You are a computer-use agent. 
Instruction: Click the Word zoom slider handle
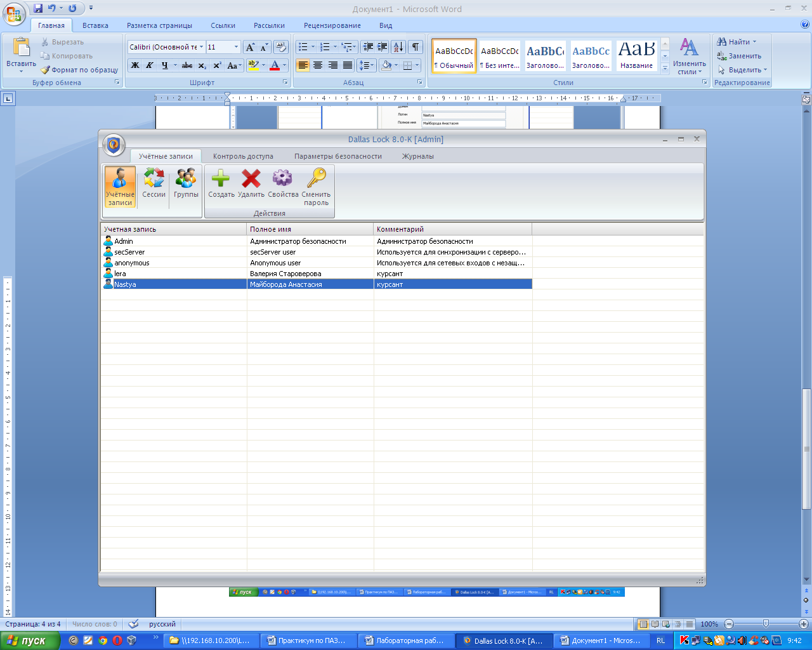coord(766,624)
